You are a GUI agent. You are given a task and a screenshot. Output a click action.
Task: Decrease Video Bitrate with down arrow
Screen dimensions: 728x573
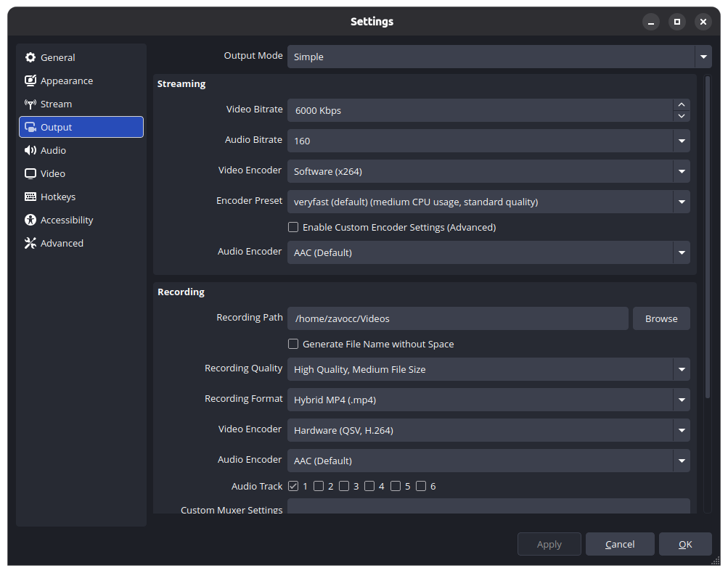pyautogui.click(x=682, y=116)
